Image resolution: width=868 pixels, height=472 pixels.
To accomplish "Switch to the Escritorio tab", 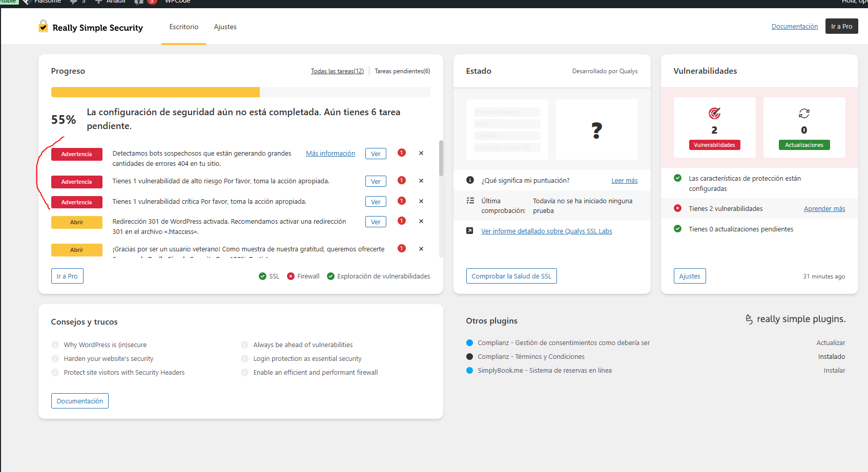I will (x=183, y=27).
